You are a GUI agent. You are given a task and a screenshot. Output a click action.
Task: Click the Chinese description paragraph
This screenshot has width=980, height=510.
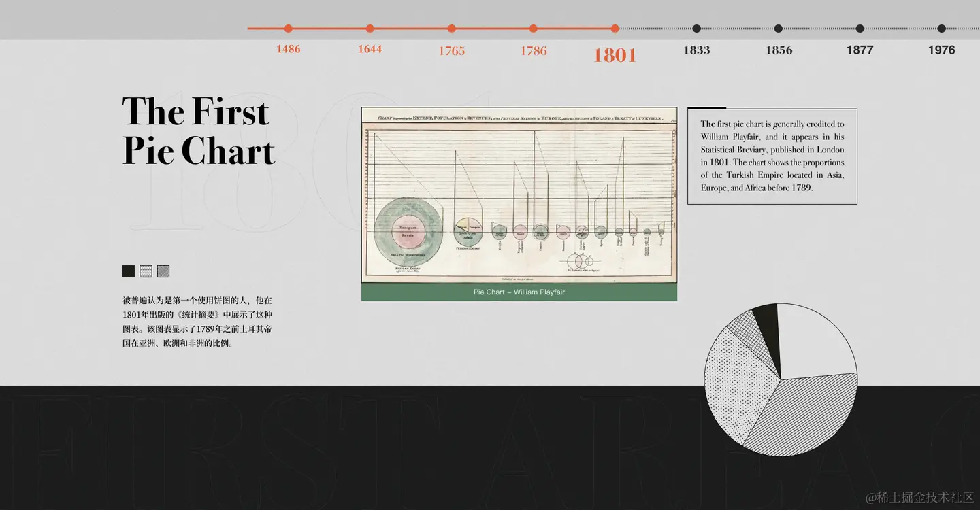[x=197, y=322]
